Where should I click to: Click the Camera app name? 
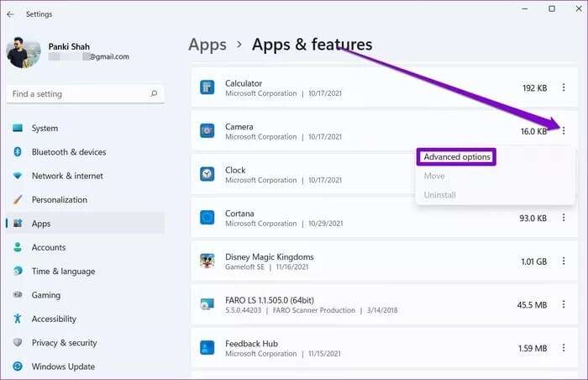(x=239, y=127)
